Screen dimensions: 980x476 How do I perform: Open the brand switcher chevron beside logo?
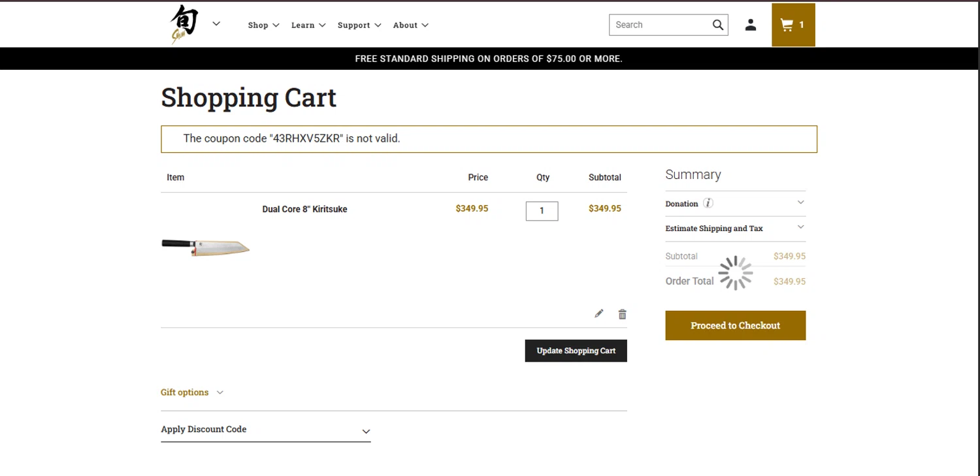pyautogui.click(x=216, y=24)
